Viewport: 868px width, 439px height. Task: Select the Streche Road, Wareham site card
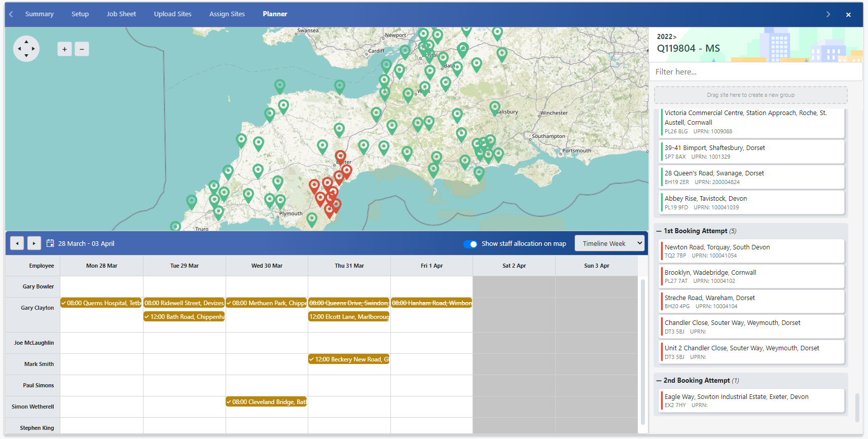[x=752, y=302]
